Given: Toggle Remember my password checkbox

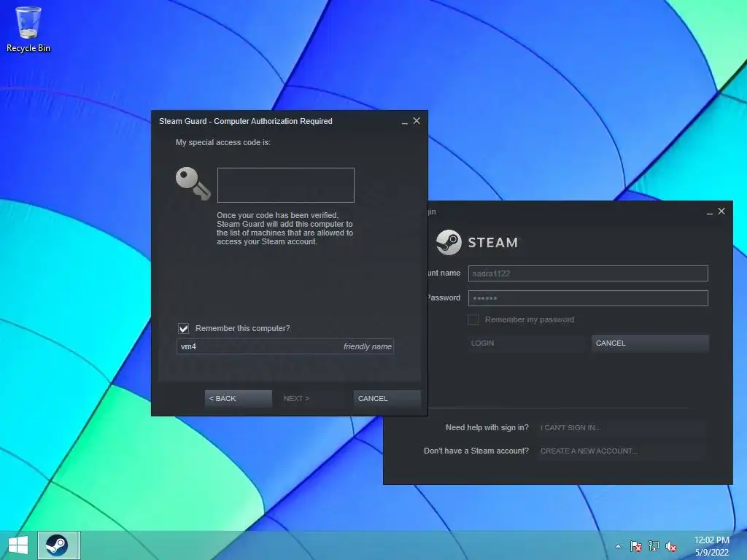Looking at the screenshot, I should click(473, 319).
